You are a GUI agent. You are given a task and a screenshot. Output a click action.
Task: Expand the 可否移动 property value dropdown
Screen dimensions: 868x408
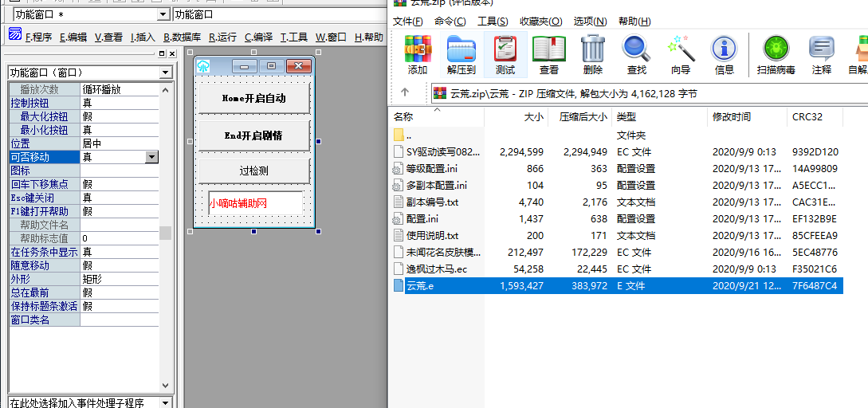[x=151, y=158]
